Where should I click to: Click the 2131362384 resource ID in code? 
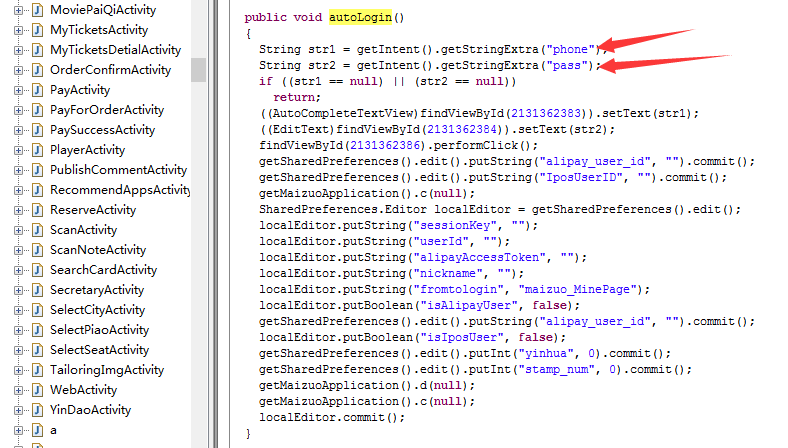pos(462,129)
